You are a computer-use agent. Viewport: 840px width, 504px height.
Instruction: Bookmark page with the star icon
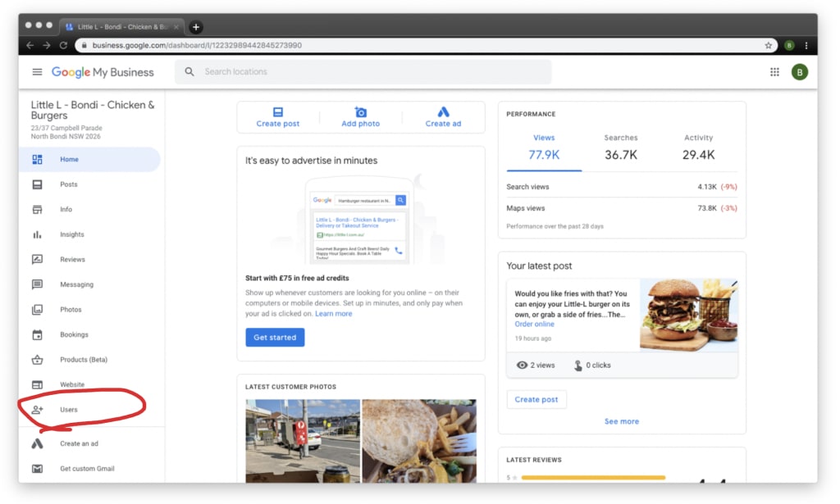[768, 45]
